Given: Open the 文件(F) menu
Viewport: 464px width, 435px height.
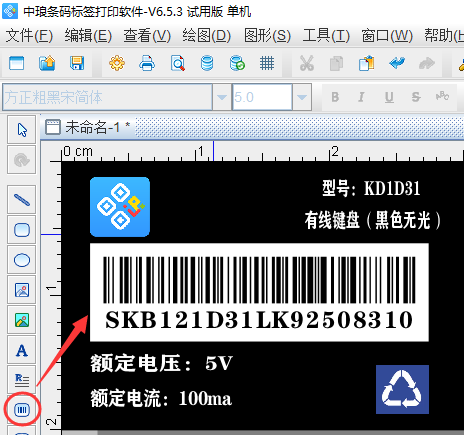Looking at the screenshot, I should [29, 35].
